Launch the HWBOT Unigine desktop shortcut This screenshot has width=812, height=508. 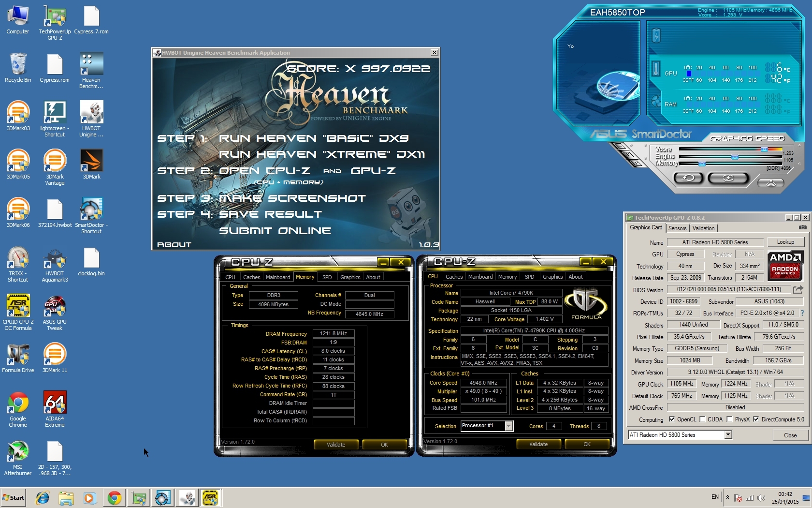tap(91, 119)
